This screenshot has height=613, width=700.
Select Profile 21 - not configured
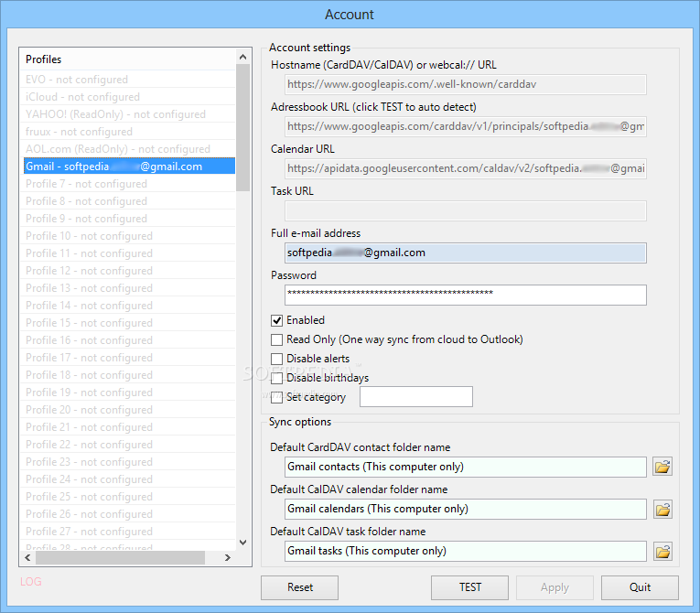[127, 427]
